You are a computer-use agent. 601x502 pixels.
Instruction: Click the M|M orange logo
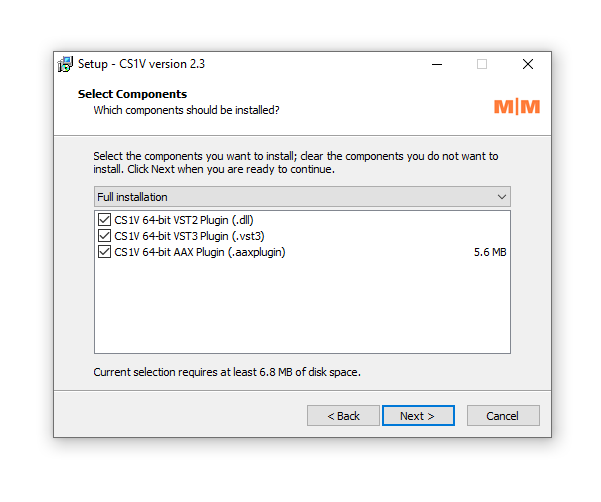517,106
